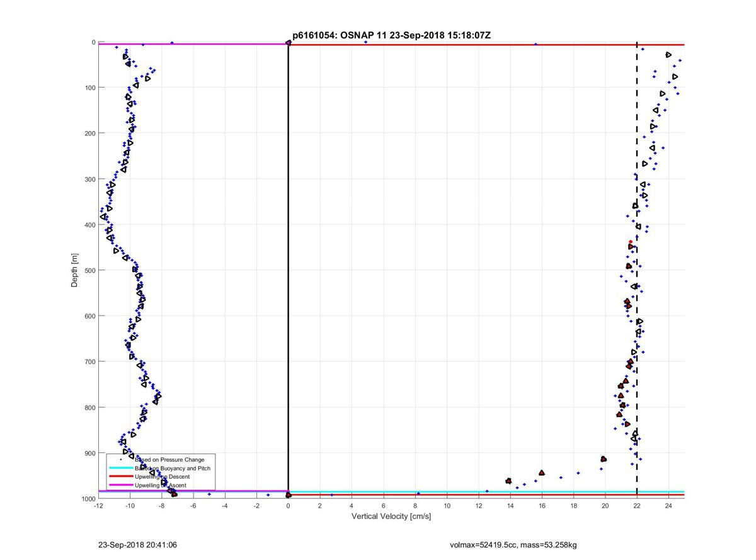Click the depth axis tick label "900"
Screen dimensions: 756x560
[x=90, y=453]
